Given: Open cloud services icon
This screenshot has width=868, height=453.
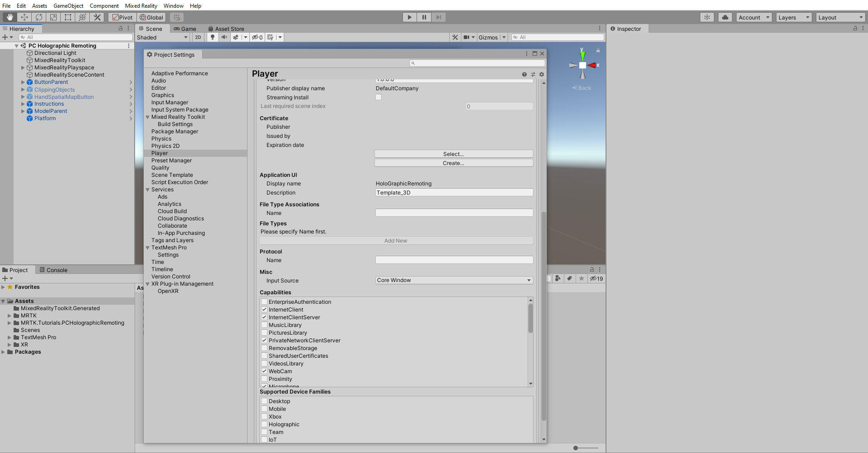Looking at the screenshot, I should 725,17.
